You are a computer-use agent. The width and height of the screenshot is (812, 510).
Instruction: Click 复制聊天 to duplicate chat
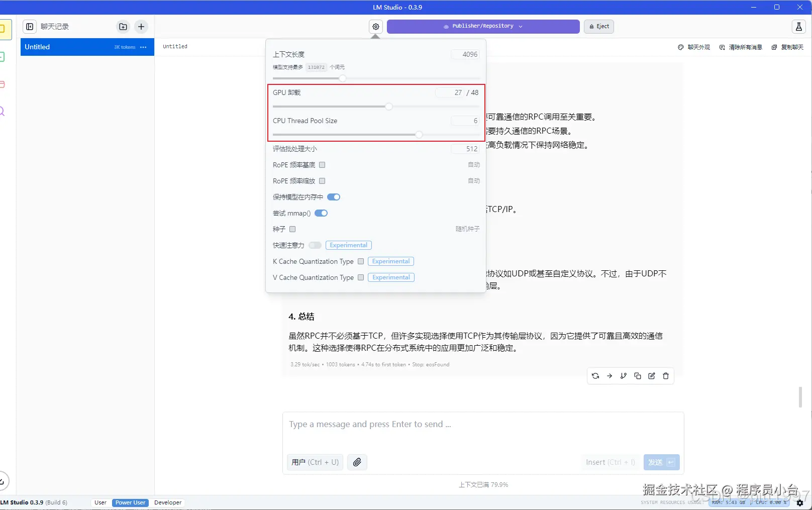787,47
